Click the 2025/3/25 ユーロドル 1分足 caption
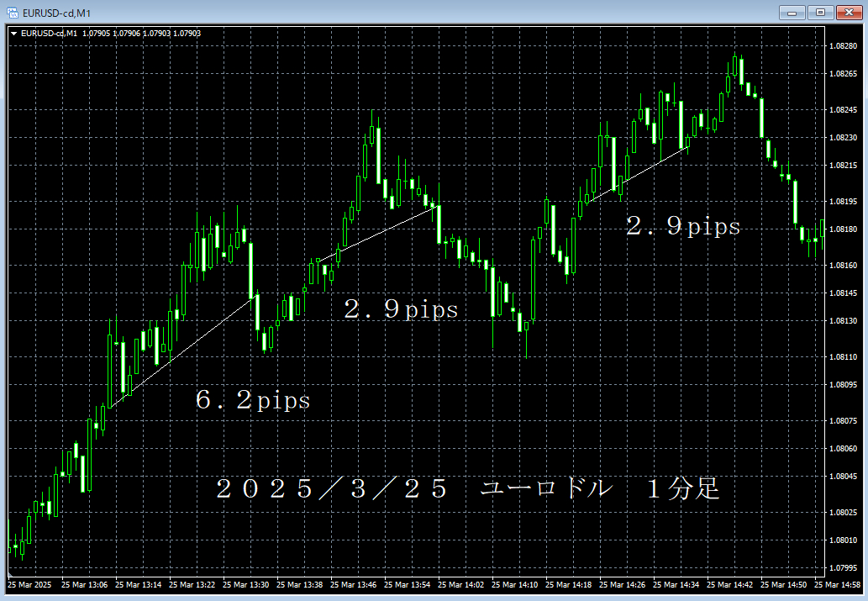868x601 pixels. [x=468, y=489]
